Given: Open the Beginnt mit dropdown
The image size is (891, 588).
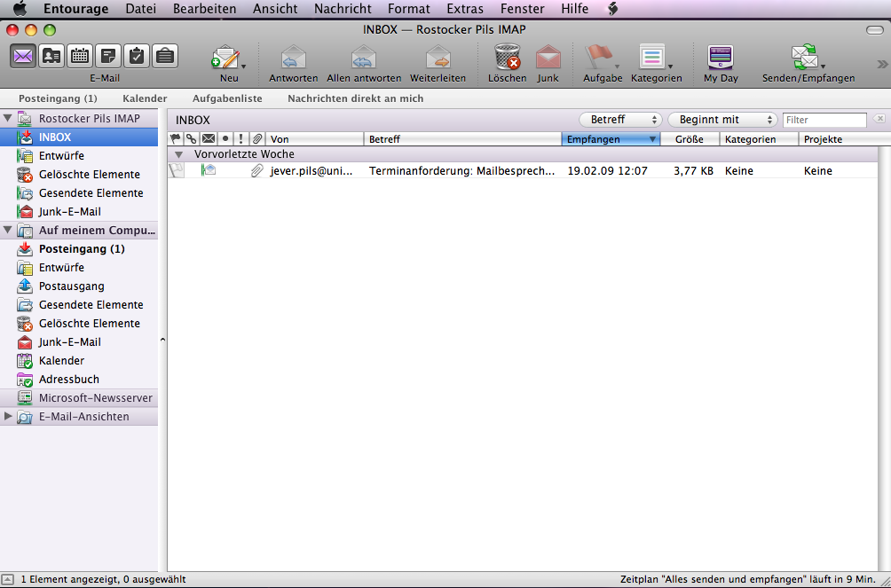Looking at the screenshot, I should tap(722, 120).
